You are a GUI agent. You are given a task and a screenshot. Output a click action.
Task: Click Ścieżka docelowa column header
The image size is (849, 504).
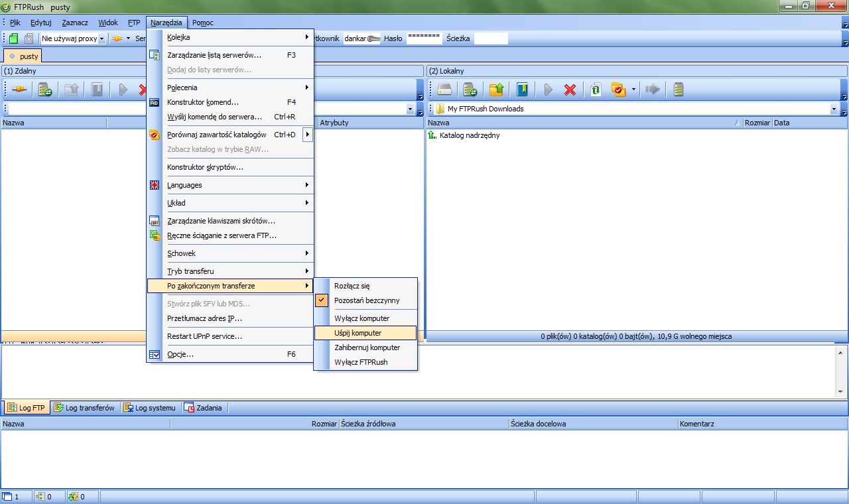coord(593,424)
